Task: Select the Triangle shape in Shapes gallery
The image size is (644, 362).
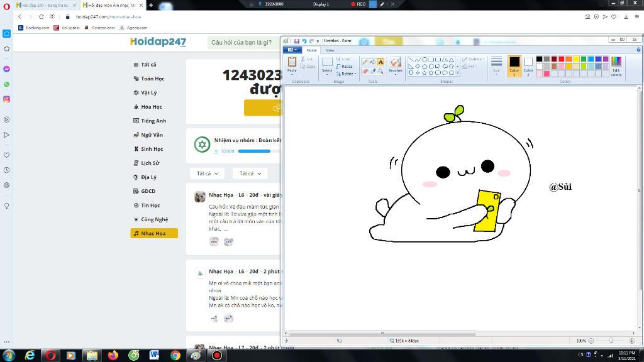Action: (452, 60)
